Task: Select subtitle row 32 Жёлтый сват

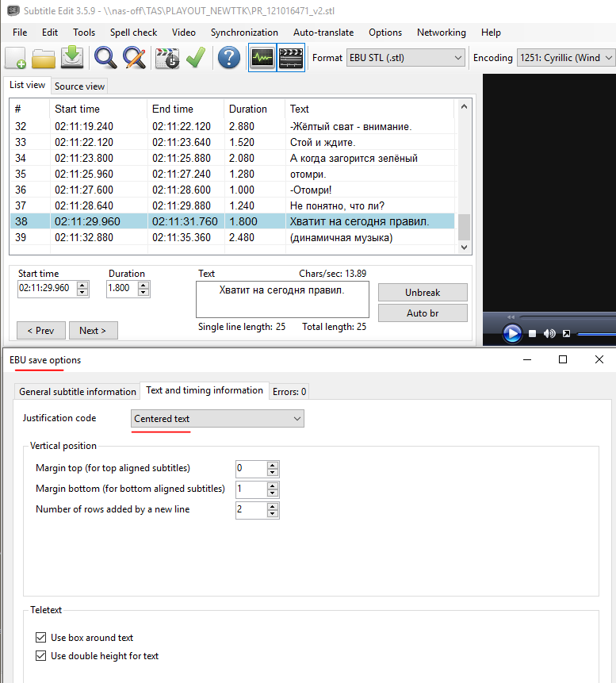Action: (232, 126)
